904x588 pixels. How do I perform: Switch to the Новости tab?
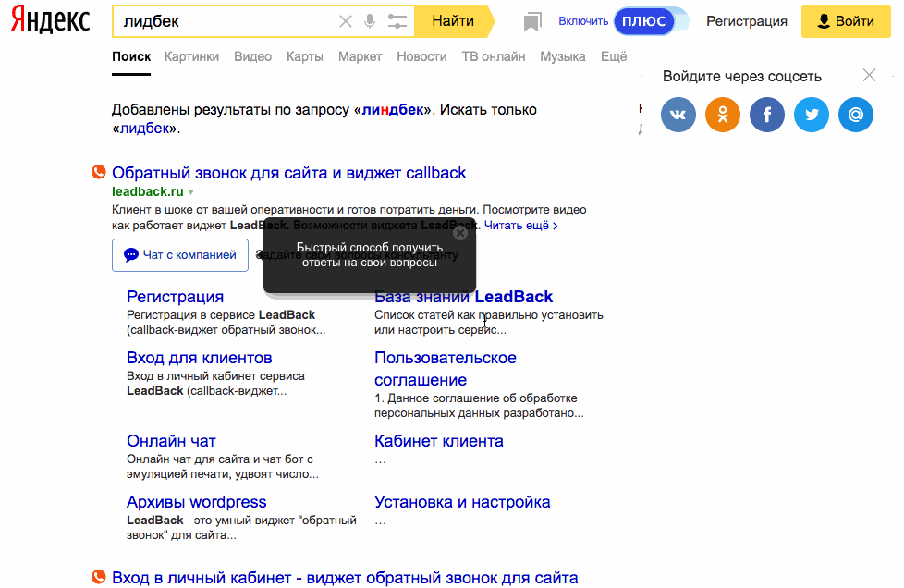(x=421, y=56)
